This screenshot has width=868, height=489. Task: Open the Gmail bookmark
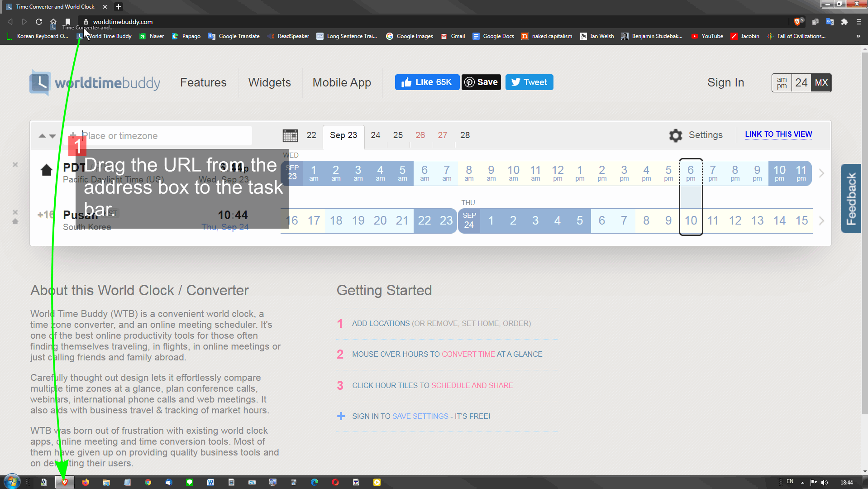pos(453,36)
